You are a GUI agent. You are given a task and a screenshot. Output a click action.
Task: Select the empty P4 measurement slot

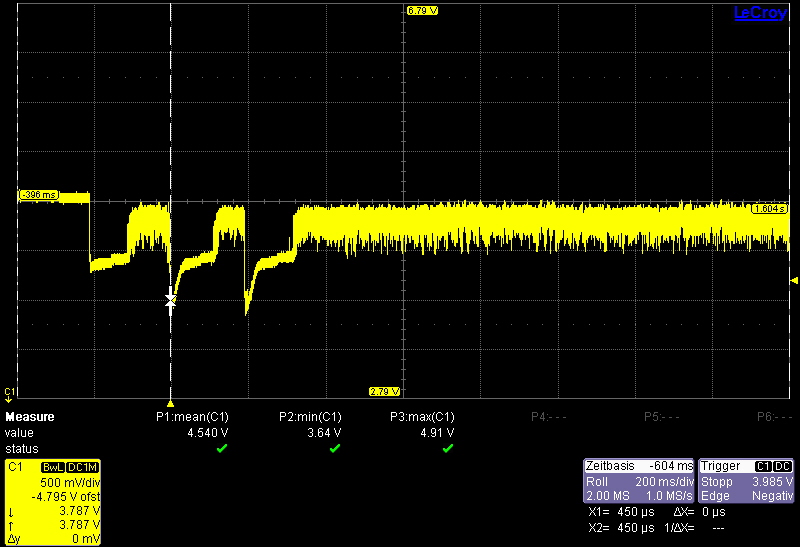[x=549, y=417]
